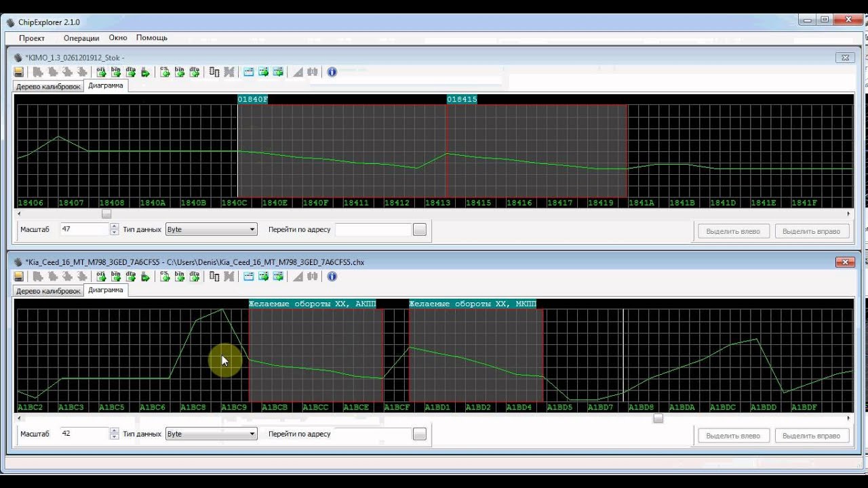Click compare blocks icon in KIMO toolbar

coord(214,72)
